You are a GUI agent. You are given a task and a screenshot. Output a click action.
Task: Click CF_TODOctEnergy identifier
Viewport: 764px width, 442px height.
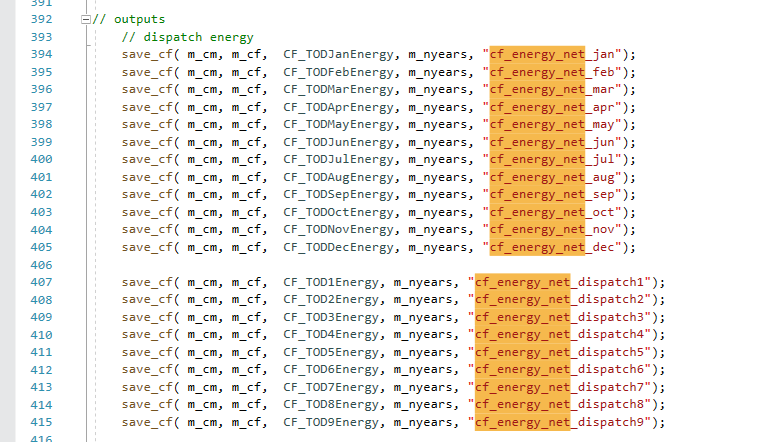tap(339, 212)
